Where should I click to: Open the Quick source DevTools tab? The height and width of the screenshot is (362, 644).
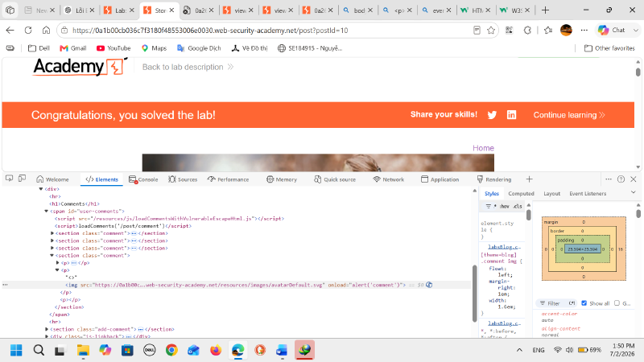335,179
